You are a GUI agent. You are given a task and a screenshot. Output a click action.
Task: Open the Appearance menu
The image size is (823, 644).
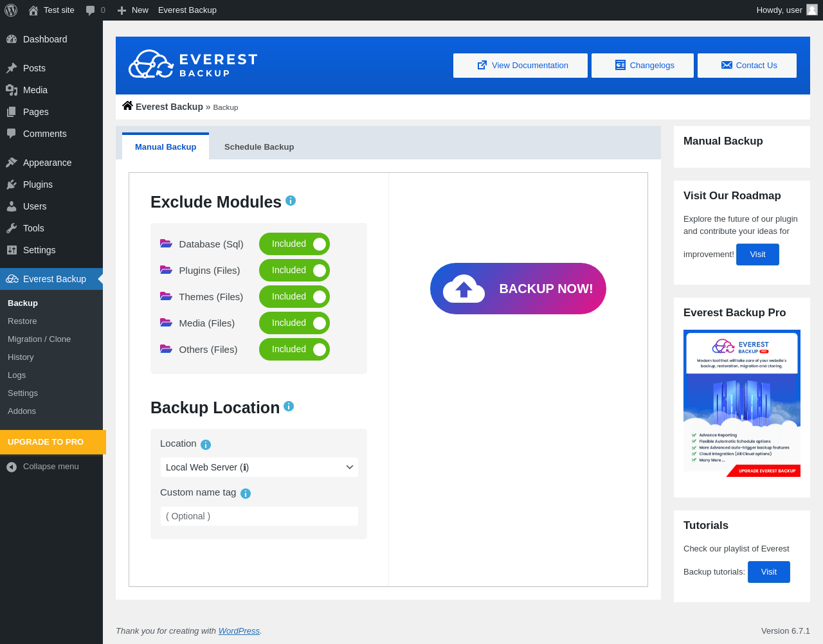51,163
